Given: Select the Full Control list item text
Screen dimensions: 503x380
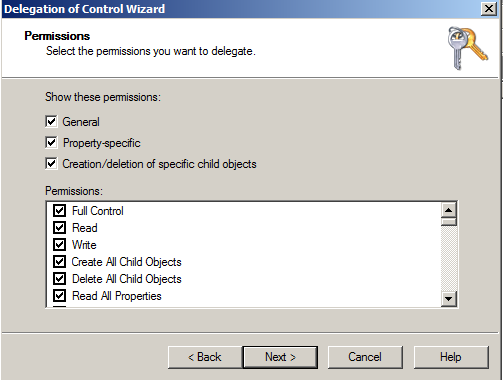Looking at the screenshot, I should click(98, 211).
